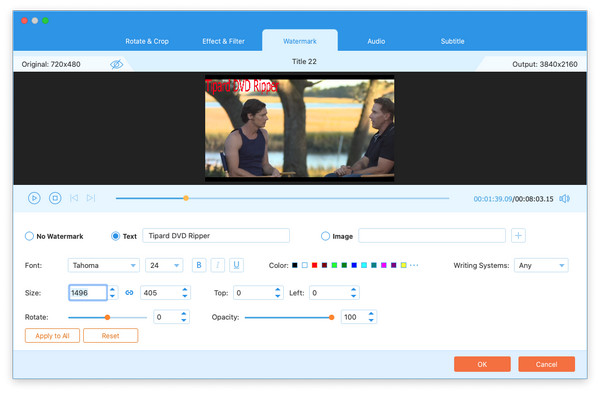600x394 pixels.
Task: Open the Writing Systems Any dropdown
Action: click(x=541, y=265)
